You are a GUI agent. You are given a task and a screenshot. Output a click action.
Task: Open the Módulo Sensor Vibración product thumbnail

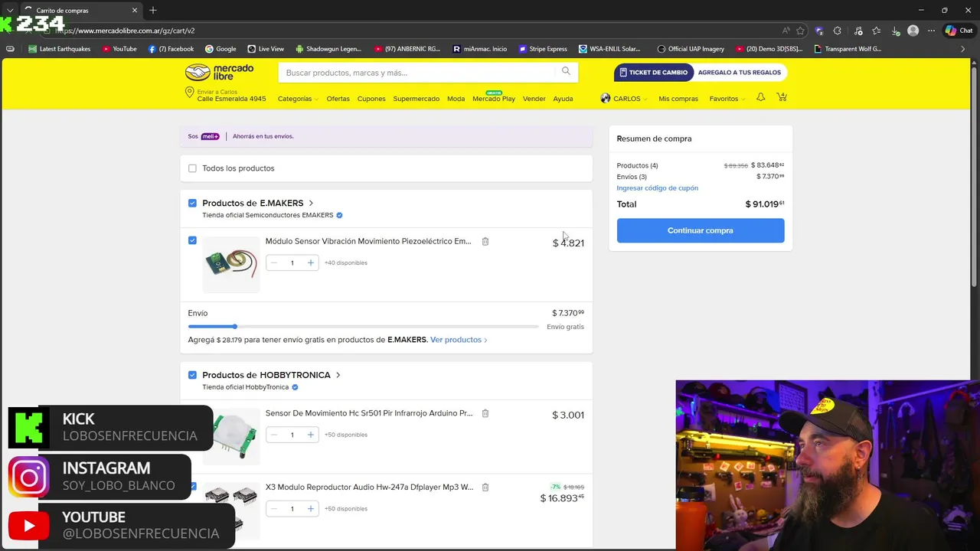click(x=231, y=264)
